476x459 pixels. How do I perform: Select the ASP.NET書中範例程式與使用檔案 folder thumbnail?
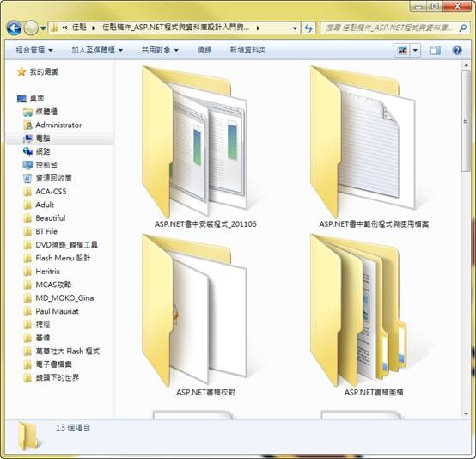[x=363, y=142]
